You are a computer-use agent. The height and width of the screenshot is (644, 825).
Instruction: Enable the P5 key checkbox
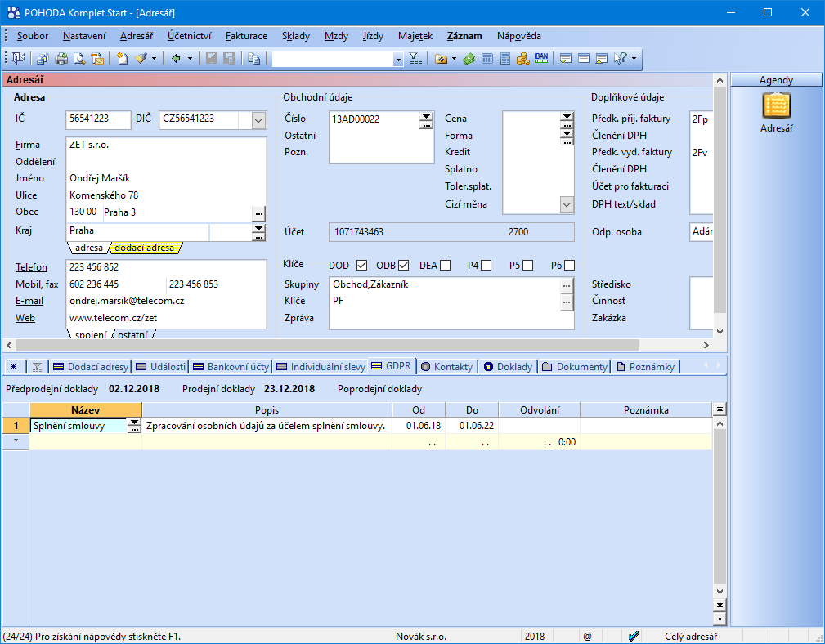point(527,266)
